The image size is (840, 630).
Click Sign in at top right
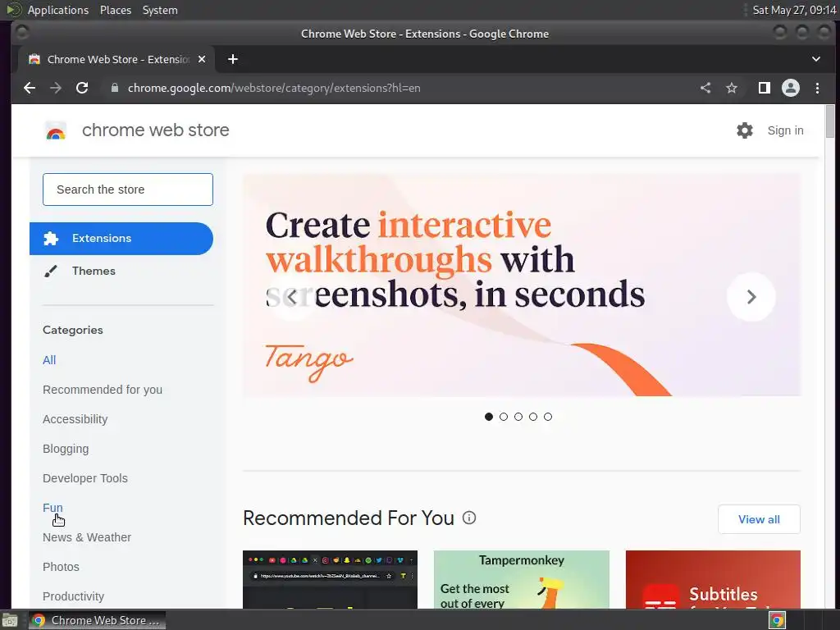coord(785,130)
